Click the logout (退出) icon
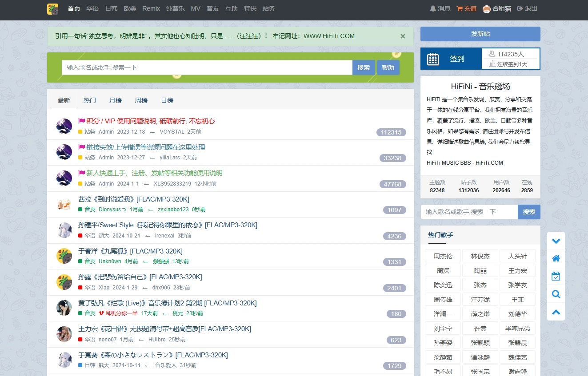 pos(520,8)
